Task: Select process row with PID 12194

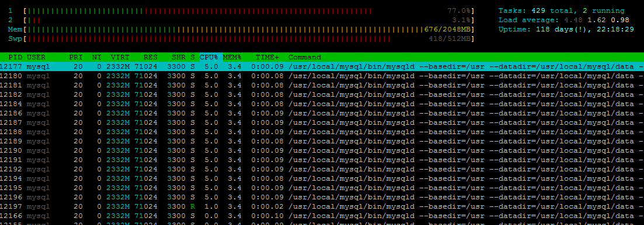Action: (322, 178)
